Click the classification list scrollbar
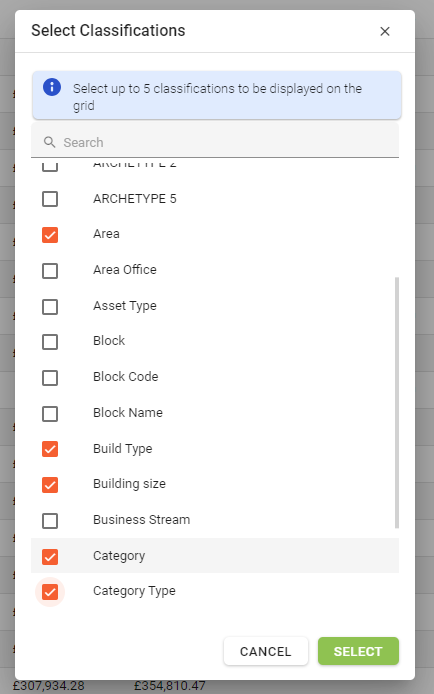This screenshot has height=694, width=434. point(397,402)
